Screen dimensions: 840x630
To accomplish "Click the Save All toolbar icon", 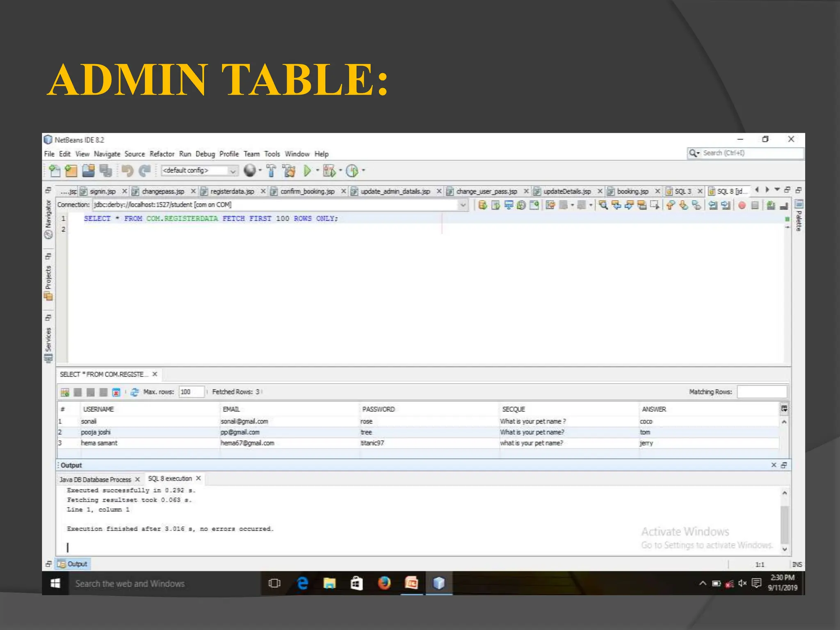I will (x=105, y=170).
